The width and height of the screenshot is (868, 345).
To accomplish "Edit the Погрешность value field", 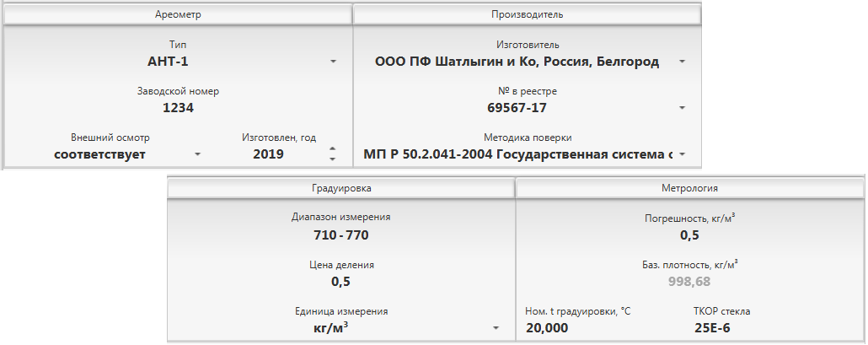I will point(689,235).
